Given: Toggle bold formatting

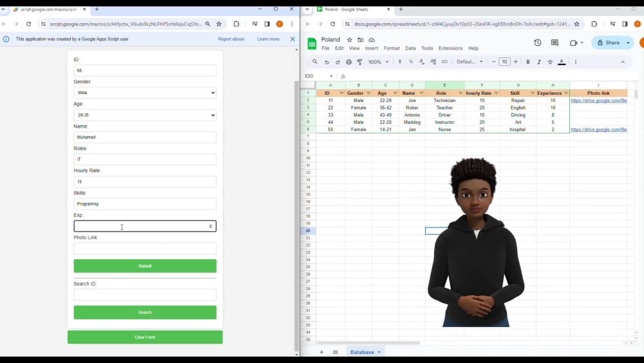Looking at the screenshot, I should pyautogui.click(x=528, y=62).
